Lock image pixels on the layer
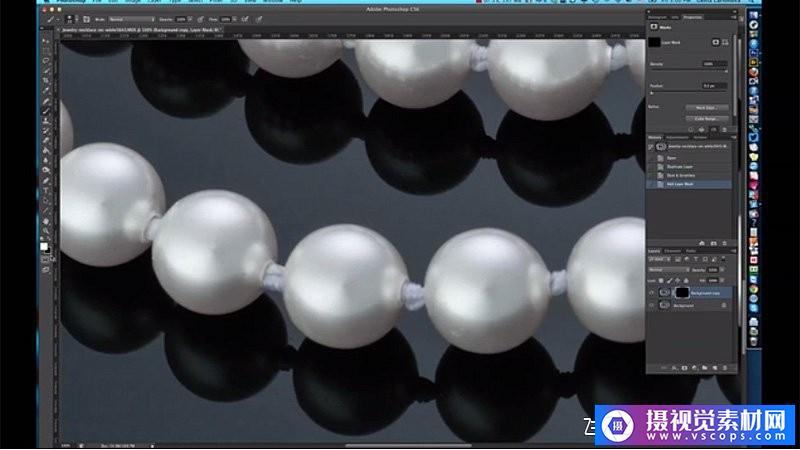The image size is (800, 450). point(669,281)
